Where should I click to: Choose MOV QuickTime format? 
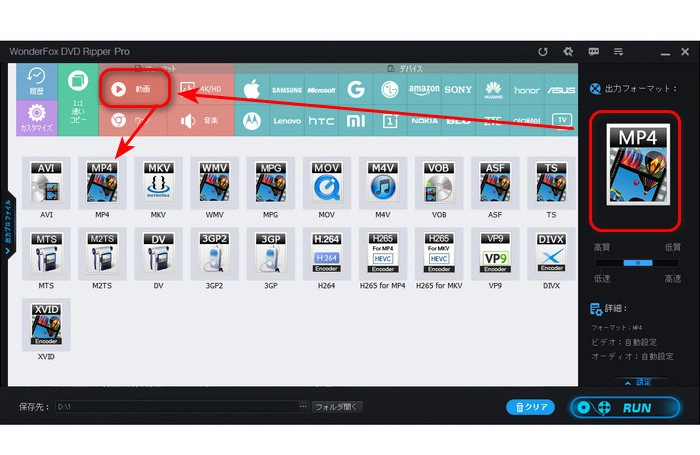click(x=326, y=182)
